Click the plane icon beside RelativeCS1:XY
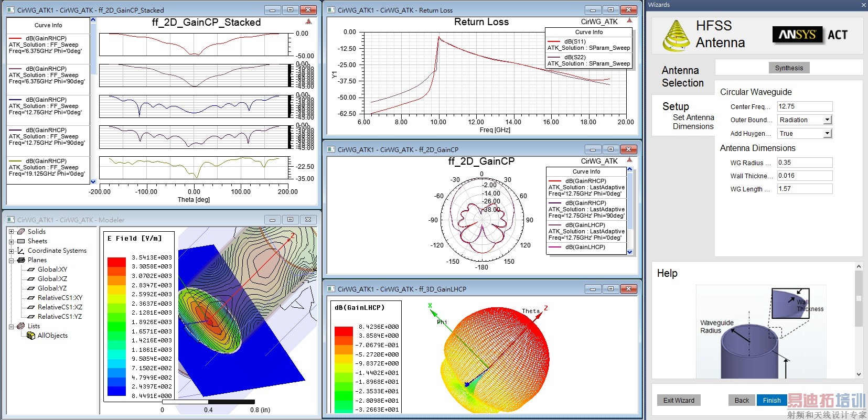 click(31, 298)
